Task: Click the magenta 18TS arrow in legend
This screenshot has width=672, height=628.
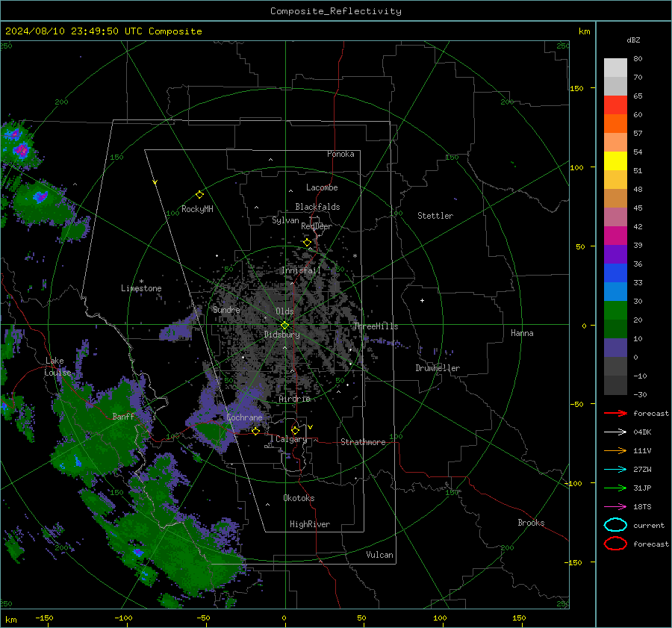Action: click(615, 507)
